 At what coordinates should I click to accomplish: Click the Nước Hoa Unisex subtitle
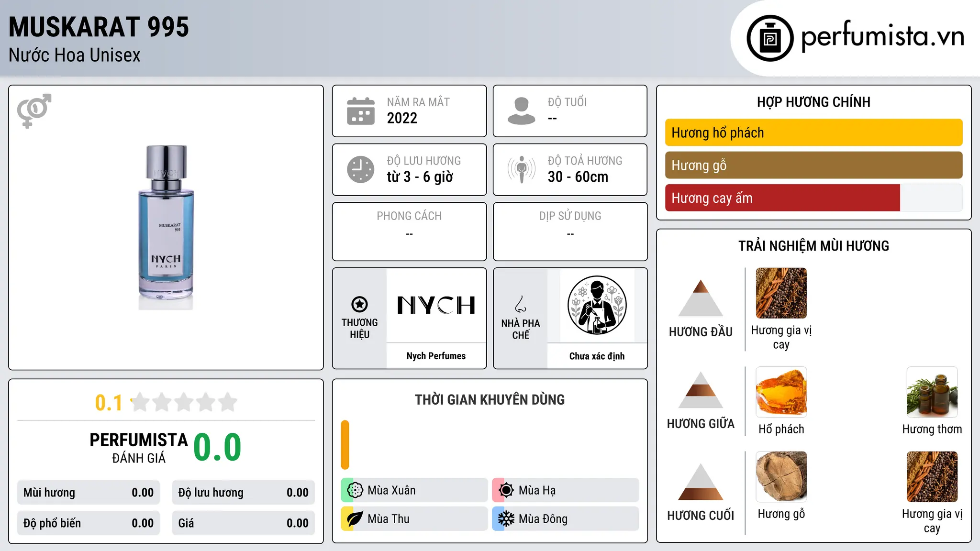(x=74, y=55)
